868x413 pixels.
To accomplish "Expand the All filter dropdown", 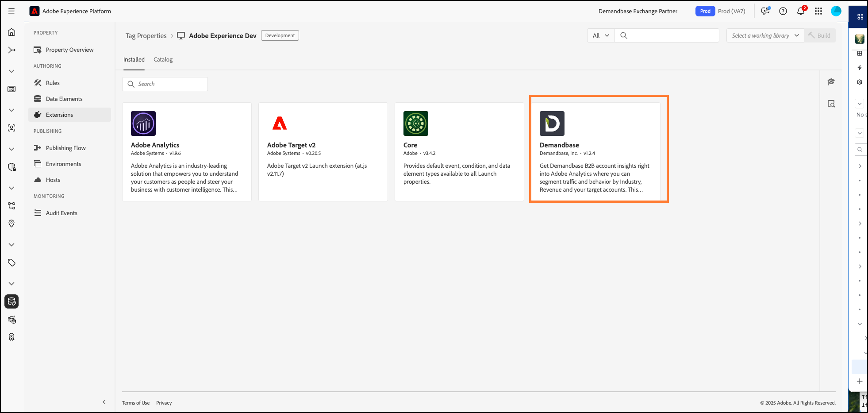I will pos(601,35).
